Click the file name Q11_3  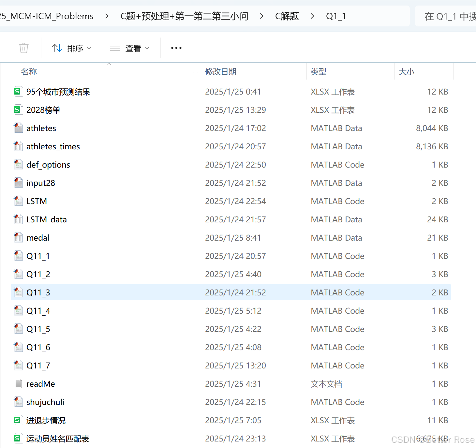[38, 293]
